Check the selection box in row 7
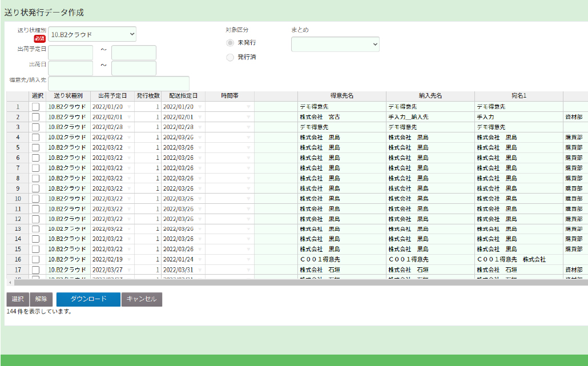Image resolution: width=588 pixels, height=366 pixels. coord(35,168)
